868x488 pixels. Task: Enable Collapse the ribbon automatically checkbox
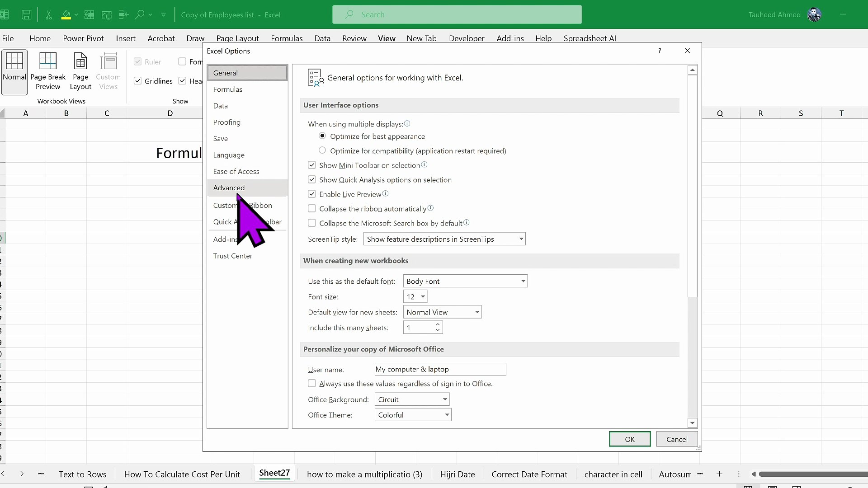point(312,209)
